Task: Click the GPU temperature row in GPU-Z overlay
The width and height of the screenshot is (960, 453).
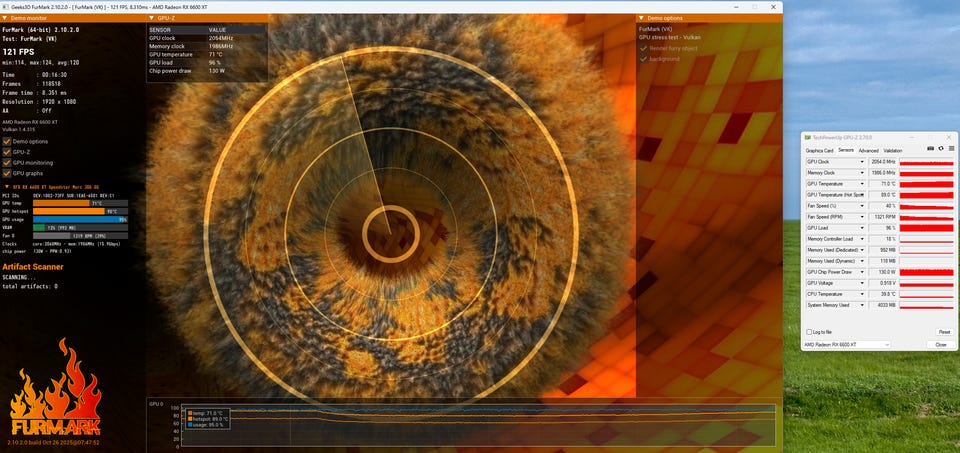Action: click(207, 54)
